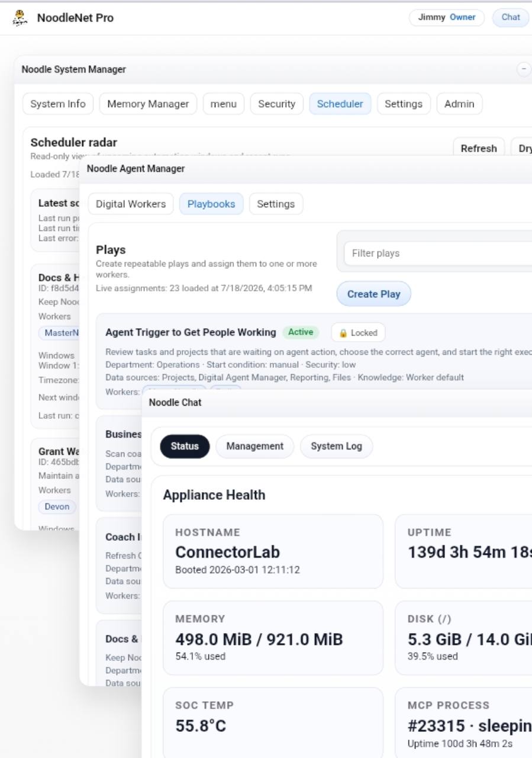Open Settings tab in System Manager
This screenshot has width=532, height=758.
(x=404, y=104)
